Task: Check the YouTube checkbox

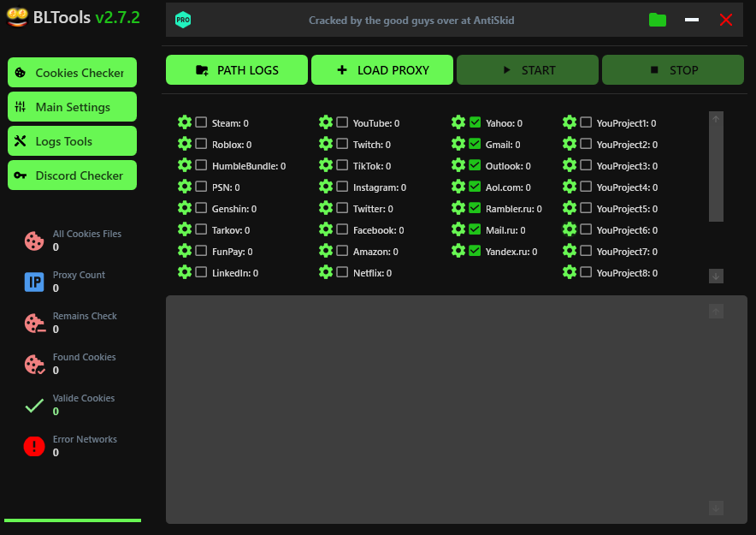Action: 342,122
